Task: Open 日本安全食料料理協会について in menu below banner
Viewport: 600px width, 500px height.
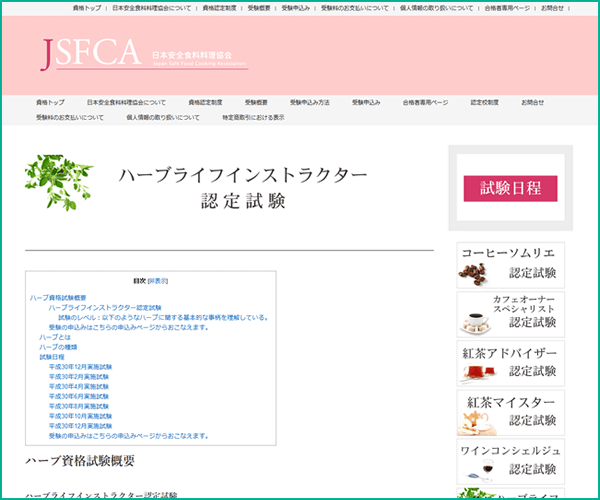Action: 126,103
